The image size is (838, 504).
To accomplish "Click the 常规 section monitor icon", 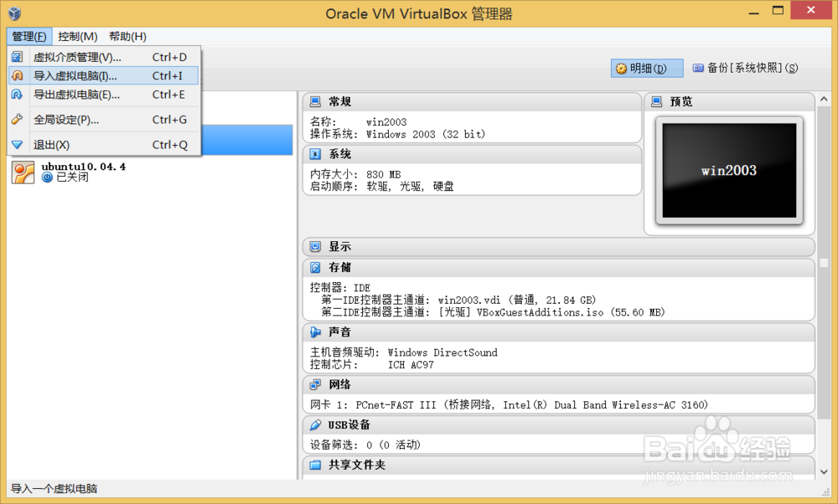I will point(315,101).
